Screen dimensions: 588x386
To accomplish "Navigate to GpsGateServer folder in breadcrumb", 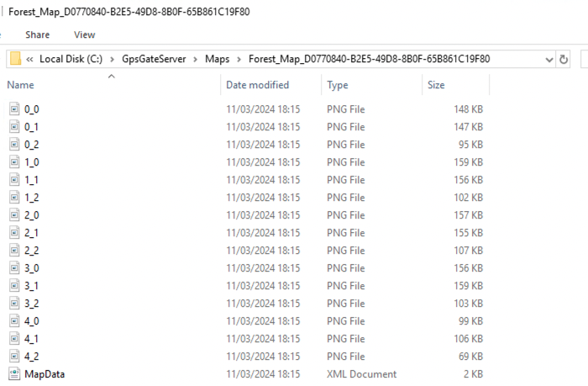I will (154, 59).
